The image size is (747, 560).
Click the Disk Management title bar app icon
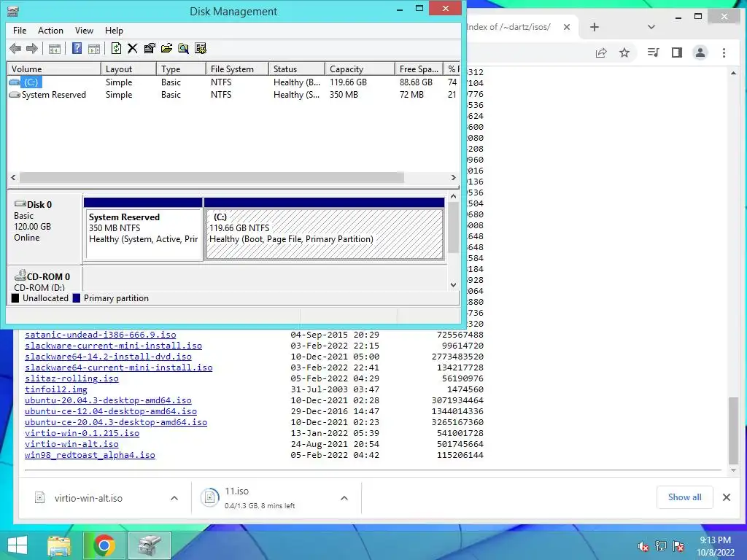click(x=13, y=11)
